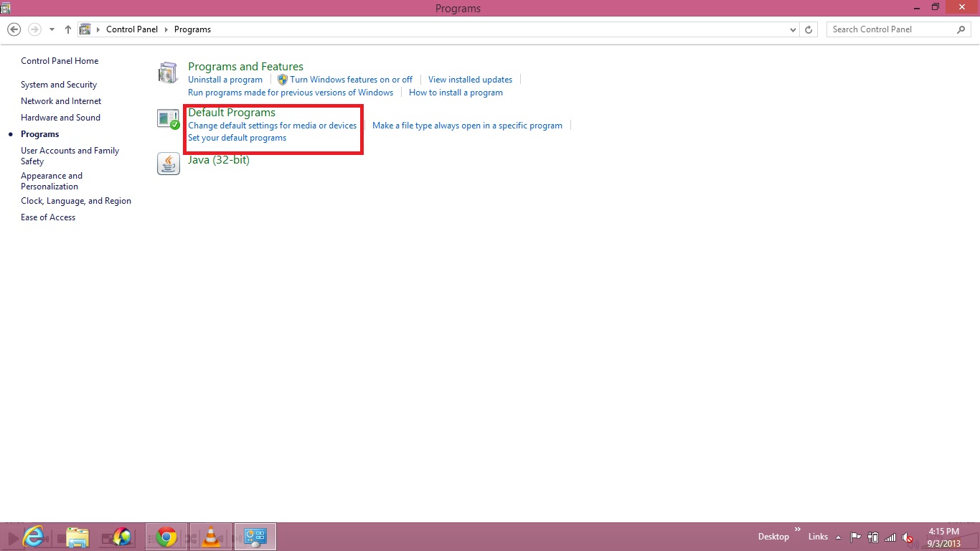Show hidden tray icons with the up arrow
The width and height of the screenshot is (980, 551).
[x=838, y=537]
